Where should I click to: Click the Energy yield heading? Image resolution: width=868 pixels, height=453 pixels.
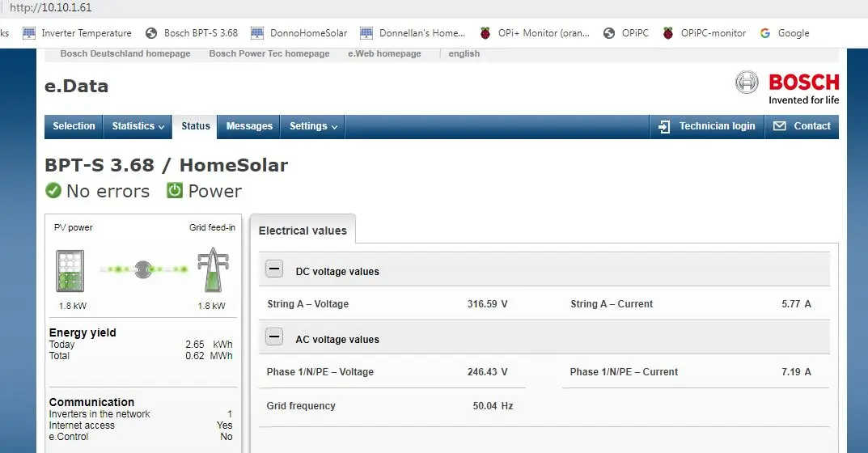point(83,332)
